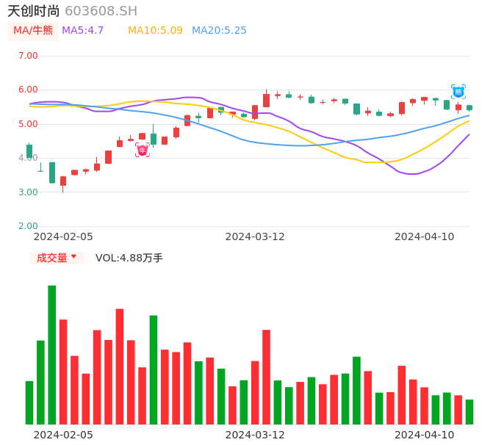Click the 6.00 price axis label
Image resolution: width=504 pixels, height=445 pixels.
(x=28, y=90)
